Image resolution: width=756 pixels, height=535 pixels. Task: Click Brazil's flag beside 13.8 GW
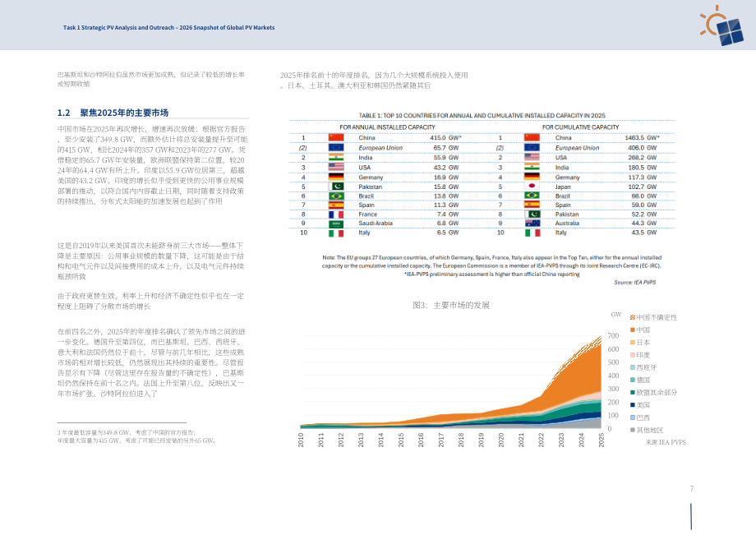point(336,196)
